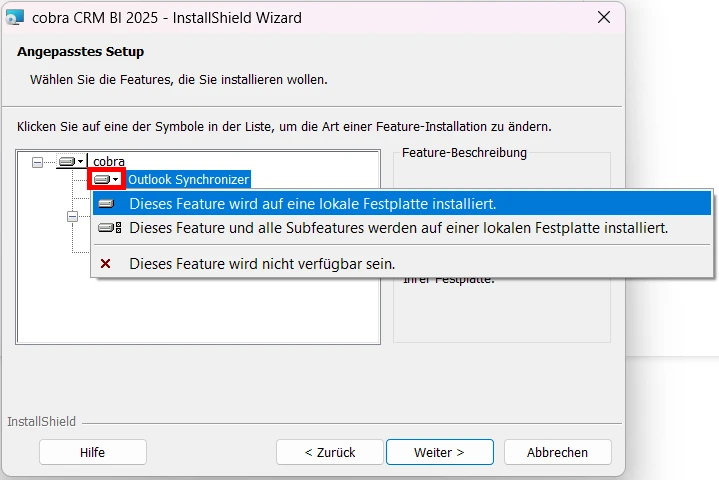Select the Outlook Synchronizer tree item
The width and height of the screenshot is (719, 480).
(188, 179)
